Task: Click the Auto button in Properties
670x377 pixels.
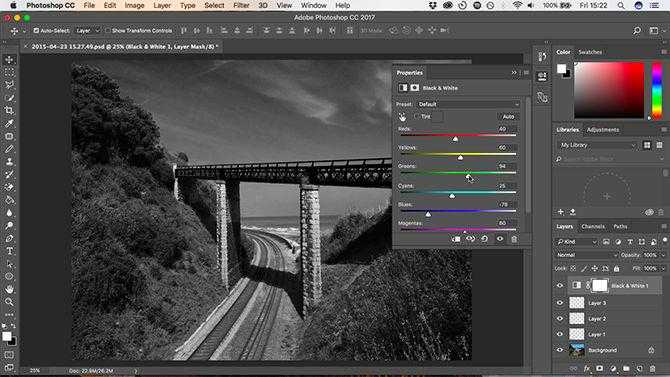Action: pos(508,117)
